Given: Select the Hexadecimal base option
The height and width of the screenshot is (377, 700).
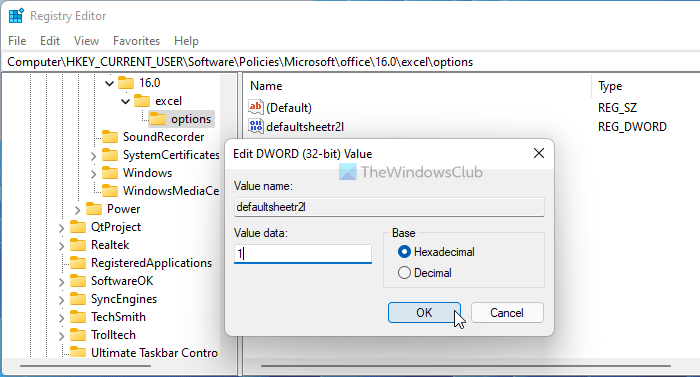Looking at the screenshot, I should [x=435, y=252].
